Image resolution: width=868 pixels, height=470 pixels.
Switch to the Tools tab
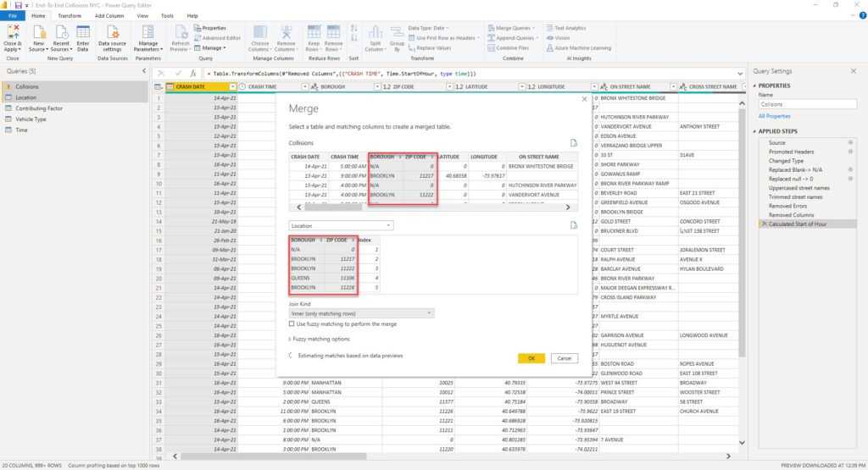point(167,16)
